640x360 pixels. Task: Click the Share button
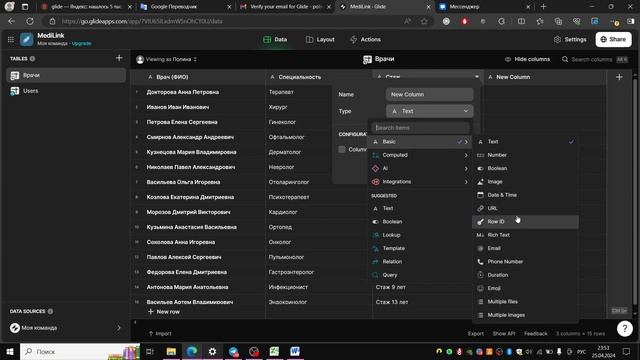613,40
